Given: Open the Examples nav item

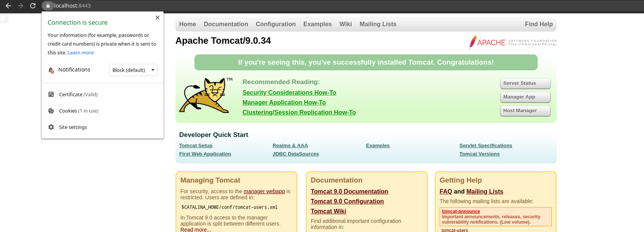Looking at the screenshot, I should pos(317,24).
